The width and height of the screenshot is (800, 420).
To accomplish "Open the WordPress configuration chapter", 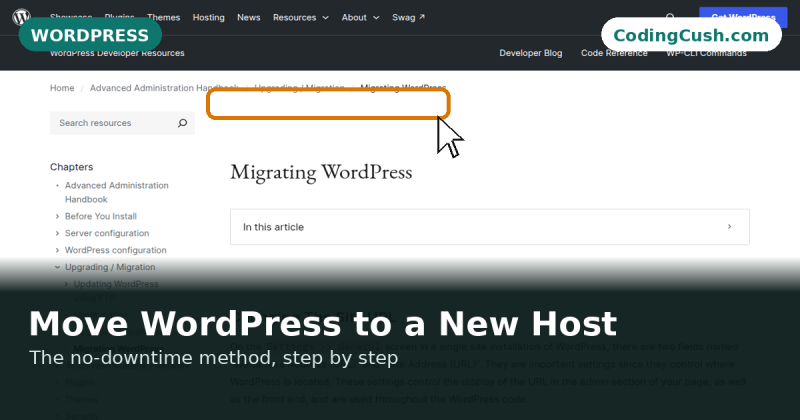I will tap(115, 250).
